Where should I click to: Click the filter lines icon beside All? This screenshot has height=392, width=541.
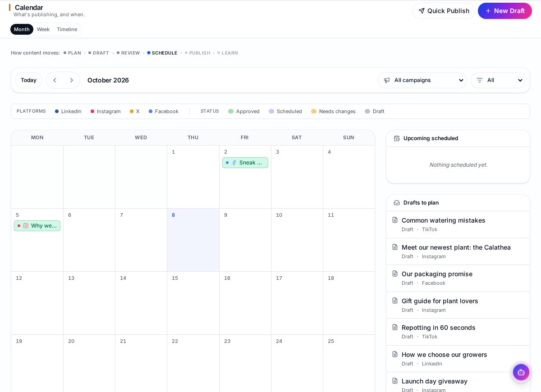pyautogui.click(x=480, y=80)
